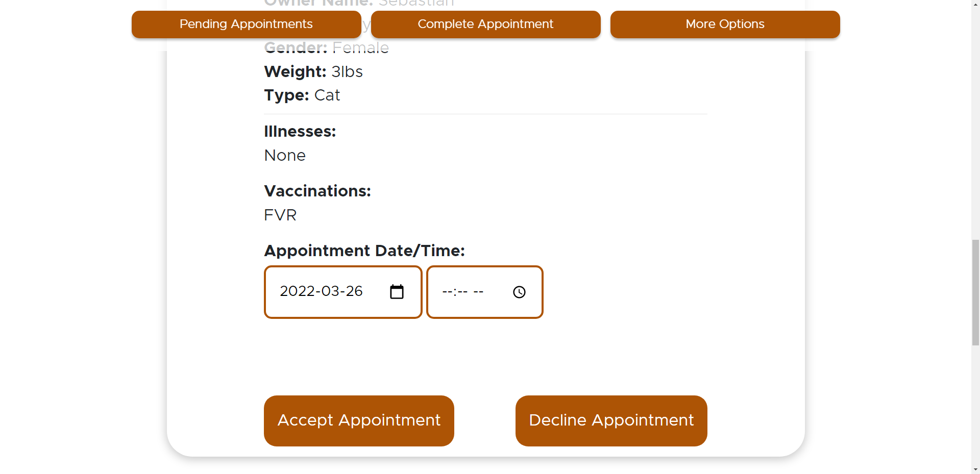Select the day 26 in date field
This screenshot has width=980, height=474.
(354, 291)
